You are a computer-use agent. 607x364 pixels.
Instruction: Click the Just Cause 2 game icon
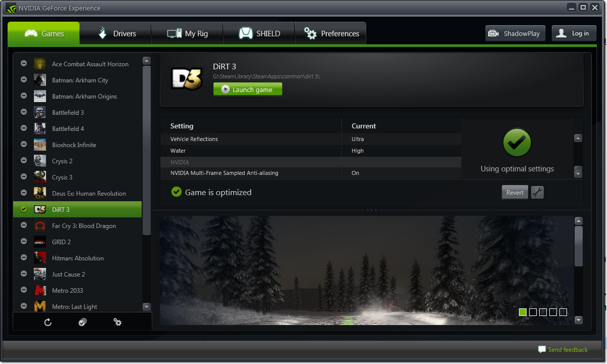coord(40,274)
